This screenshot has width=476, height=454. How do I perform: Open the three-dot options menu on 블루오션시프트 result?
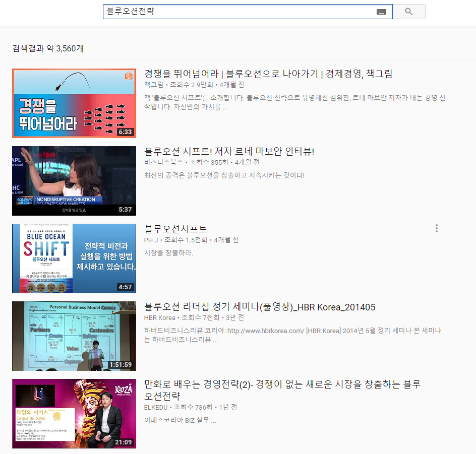(436, 228)
